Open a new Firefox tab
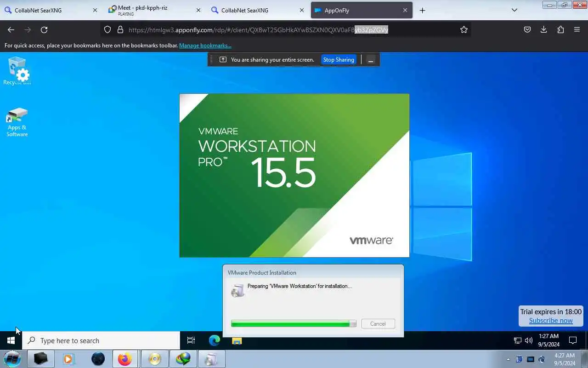 click(423, 10)
